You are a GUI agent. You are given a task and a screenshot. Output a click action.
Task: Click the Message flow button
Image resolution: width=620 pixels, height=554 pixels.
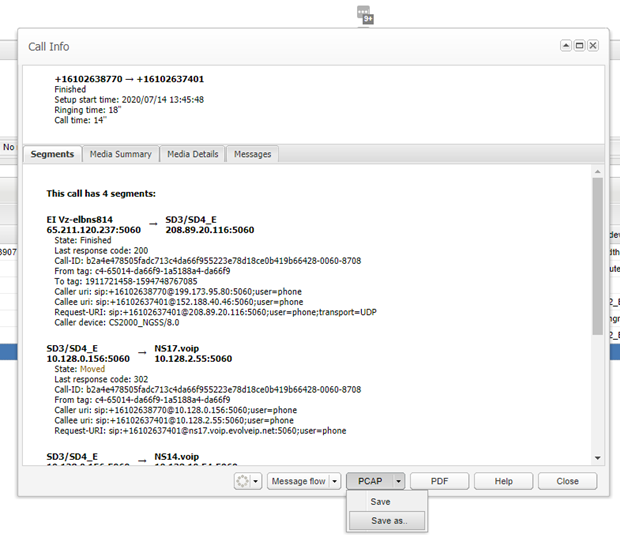298,481
